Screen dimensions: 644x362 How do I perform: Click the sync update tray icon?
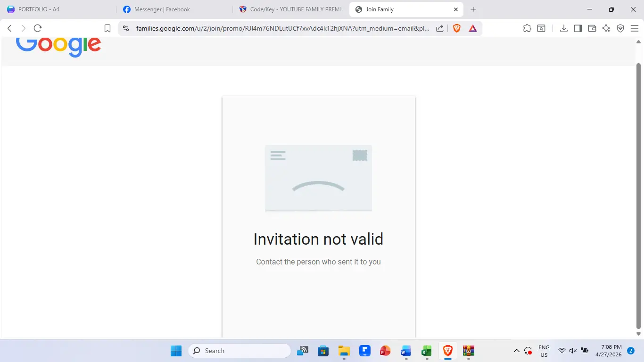pyautogui.click(x=528, y=351)
